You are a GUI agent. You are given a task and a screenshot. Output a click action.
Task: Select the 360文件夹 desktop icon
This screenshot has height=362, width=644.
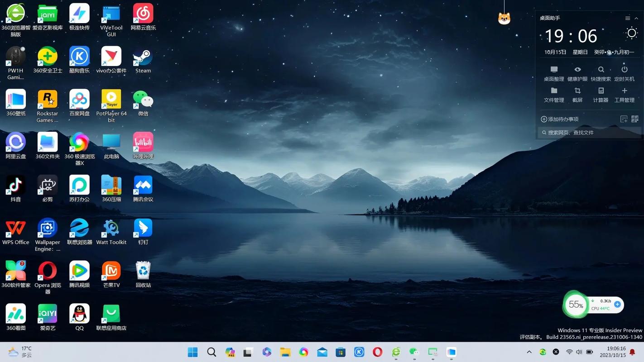click(x=48, y=146)
